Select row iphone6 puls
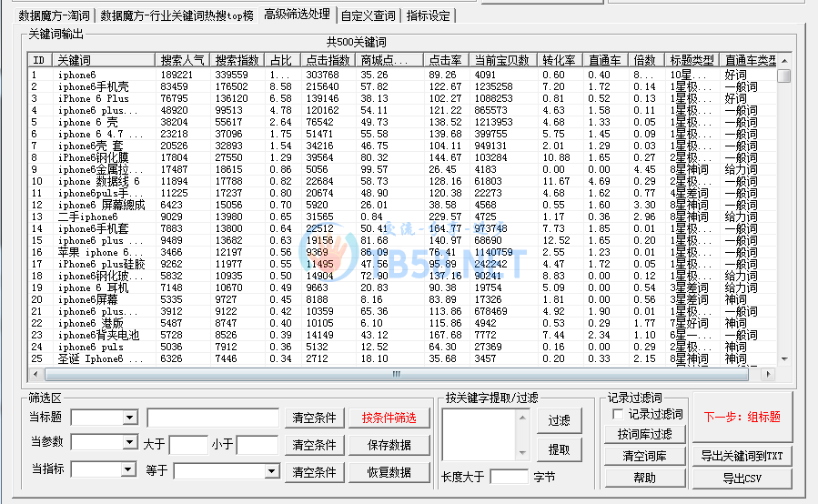This screenshot has width=818, height=504. coord(402,347)
